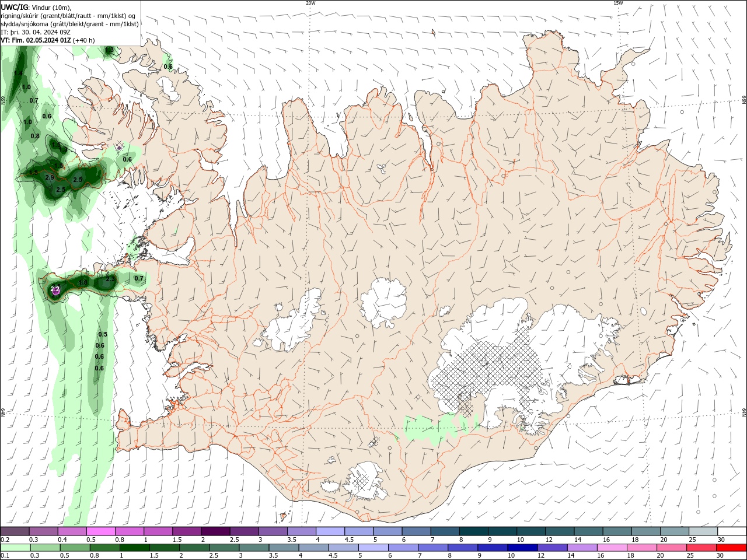
Task: Select the 'slydda/snjókoma' legend description line
Action: tap(70, 24)
